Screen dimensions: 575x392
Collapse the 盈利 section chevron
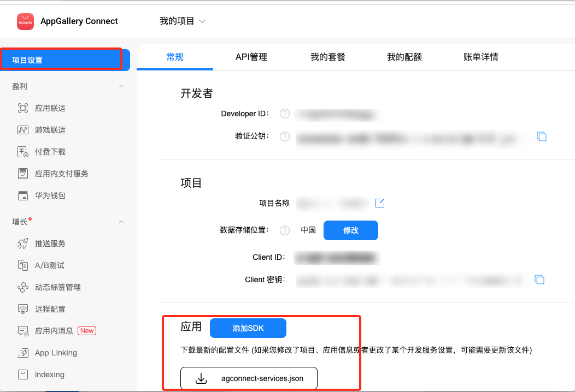click(121, 86)
